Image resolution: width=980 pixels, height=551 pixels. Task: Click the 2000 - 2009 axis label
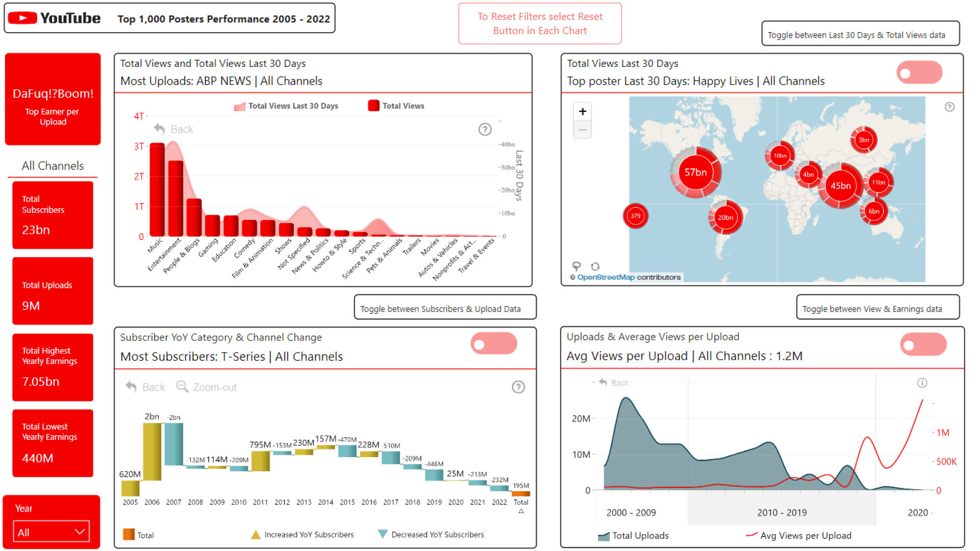pyautogui.click(x=631, y=513)
